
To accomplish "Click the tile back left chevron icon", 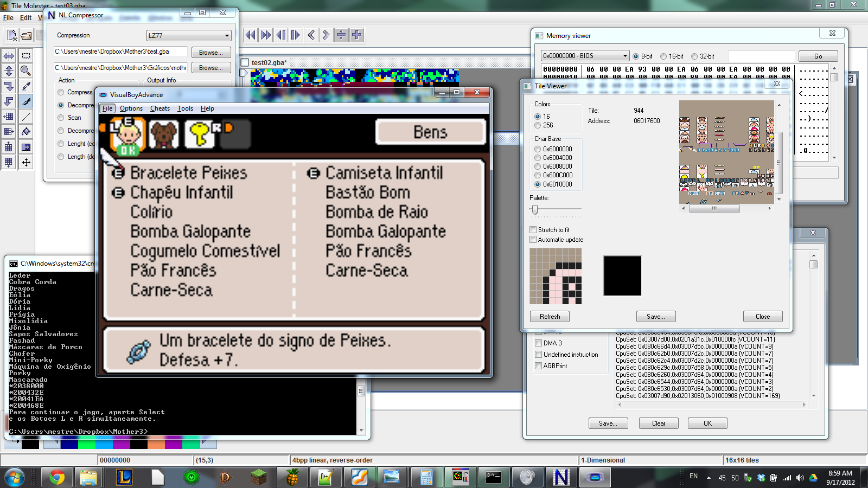I will click(311, 35).
